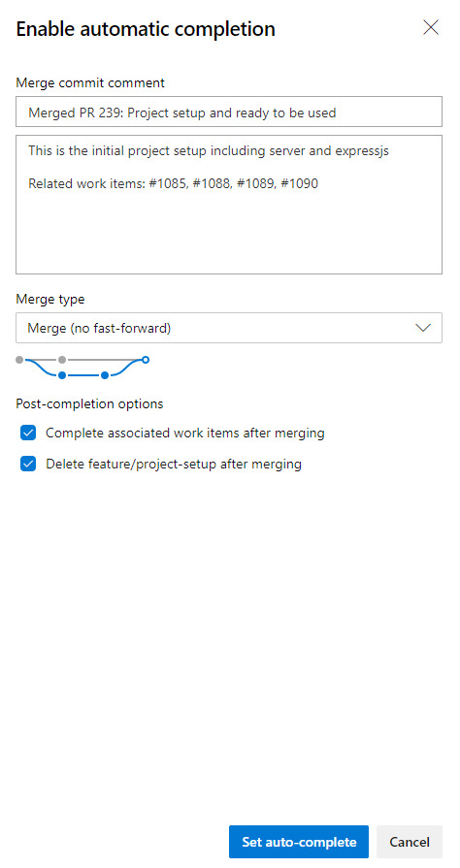Click the Merge type label

(50, 300)
